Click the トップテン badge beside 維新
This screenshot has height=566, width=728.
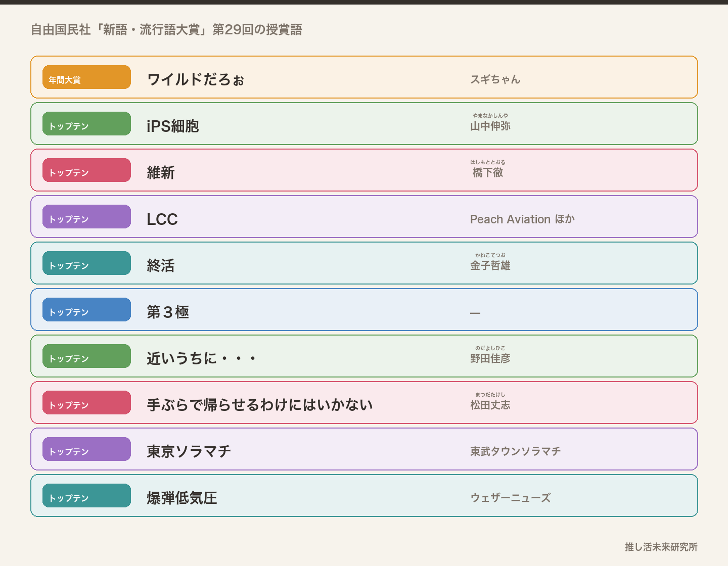tap(86, 170)
